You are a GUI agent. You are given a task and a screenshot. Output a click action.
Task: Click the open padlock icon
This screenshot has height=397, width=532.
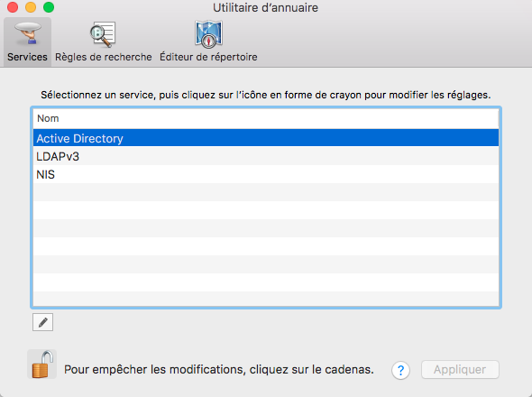(42, 365)
